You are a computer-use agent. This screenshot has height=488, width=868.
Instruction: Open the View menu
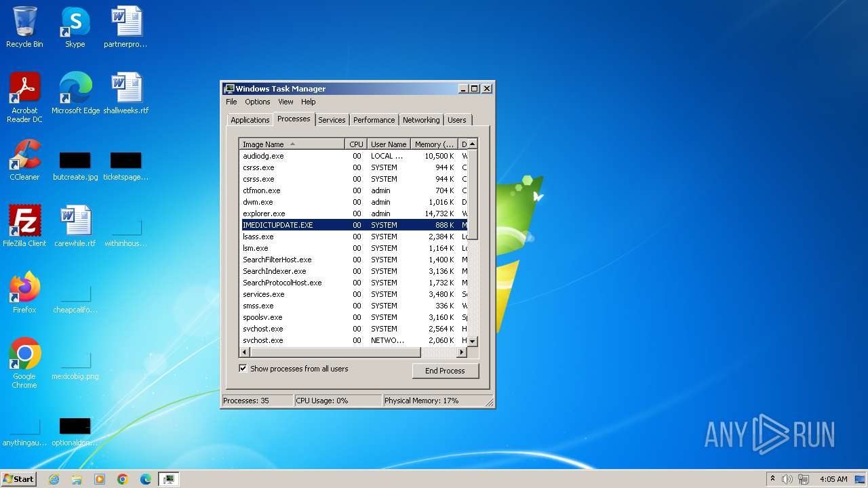[x=286, y=102]
